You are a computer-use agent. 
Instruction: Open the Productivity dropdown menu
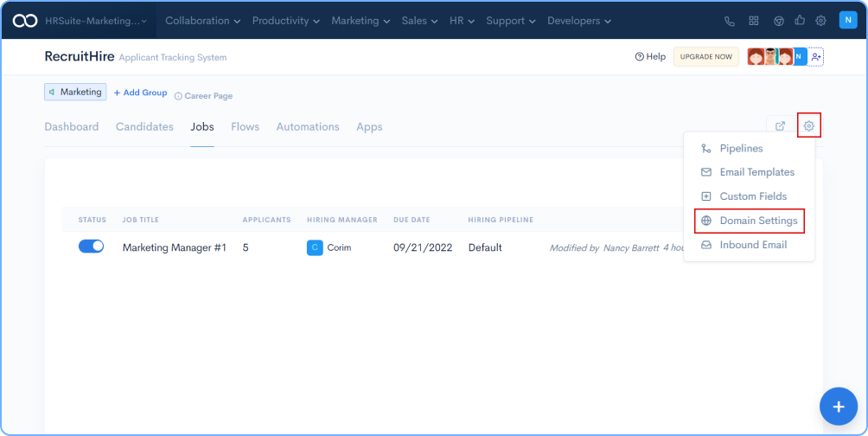(x=285, y=21)
